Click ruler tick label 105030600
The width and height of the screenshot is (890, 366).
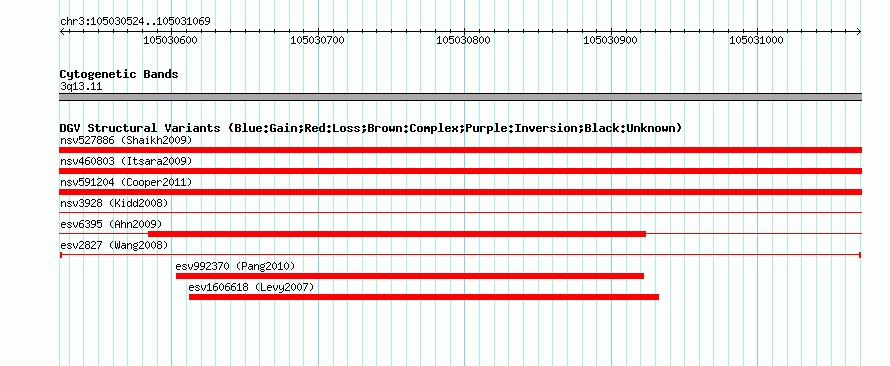(x=170, y=40)
